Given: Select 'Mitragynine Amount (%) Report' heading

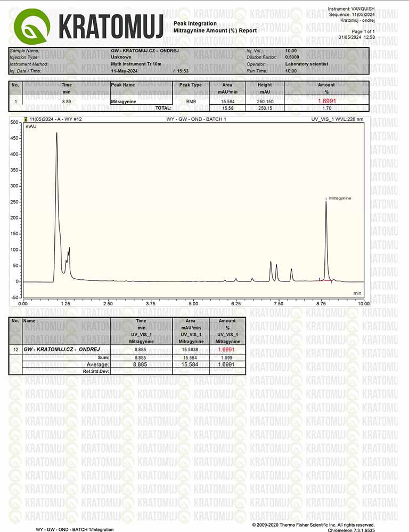Looking at the screenshot, I should point(215,30).
